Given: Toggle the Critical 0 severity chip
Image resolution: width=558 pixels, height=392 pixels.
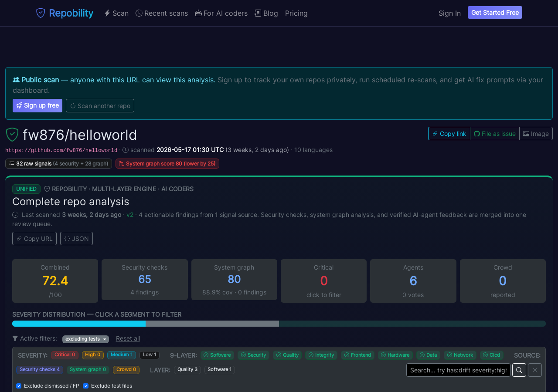Looking at the screenshot, I should click(65, 355).
